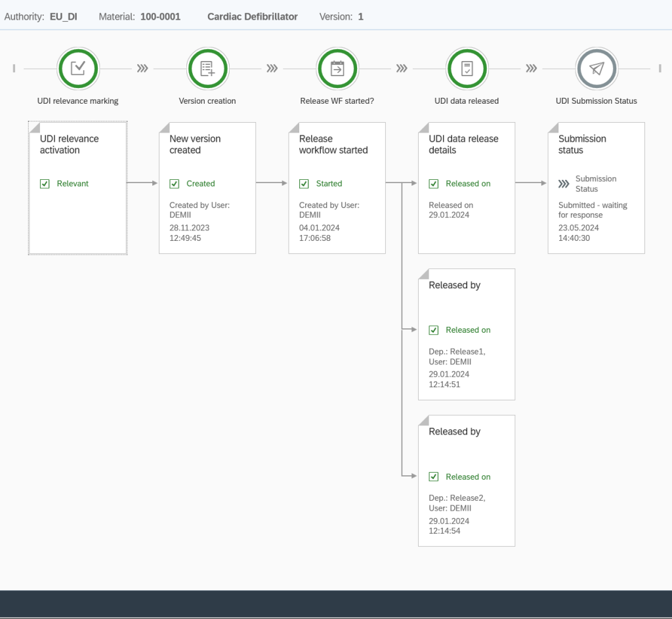Expand the chevron following the Version creation node

[x=272, y=68]
